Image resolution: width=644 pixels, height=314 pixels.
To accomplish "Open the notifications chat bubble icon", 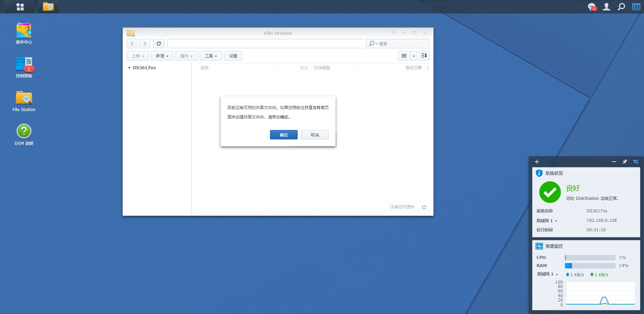I will pos(592,7).
